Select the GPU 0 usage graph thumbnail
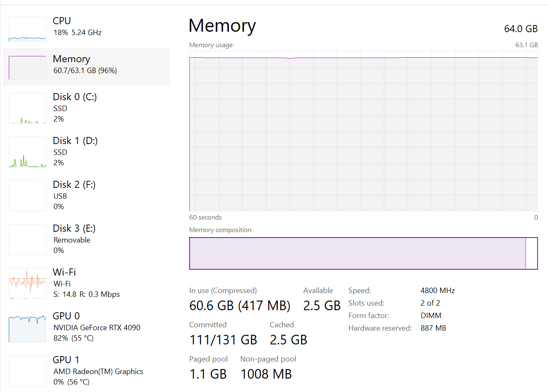This screenshot has height=392, width=548. pyautogui.click(x=28, y=327)
